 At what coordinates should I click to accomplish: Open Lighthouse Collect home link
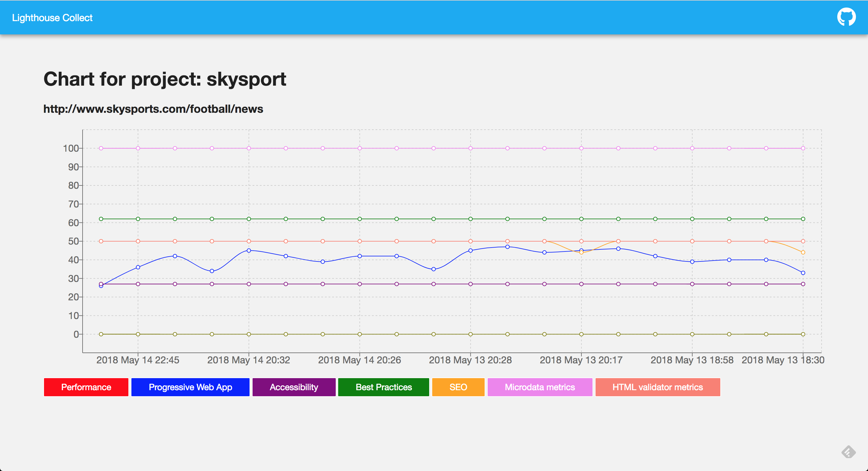tap(52, 17)
